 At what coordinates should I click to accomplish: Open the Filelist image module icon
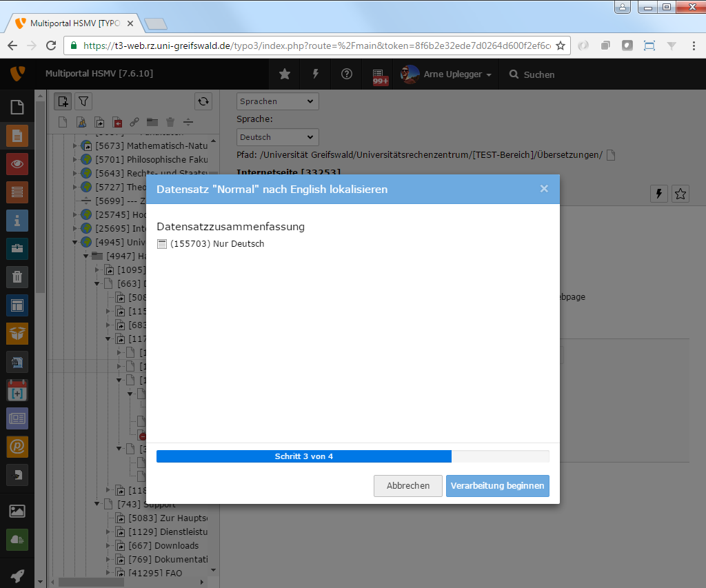pos(17,511)
